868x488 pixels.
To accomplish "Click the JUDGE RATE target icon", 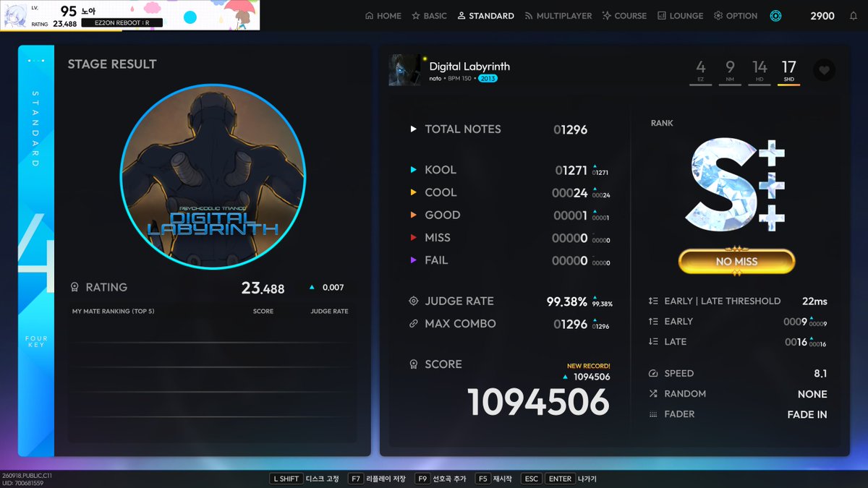I will coord(414,301).
